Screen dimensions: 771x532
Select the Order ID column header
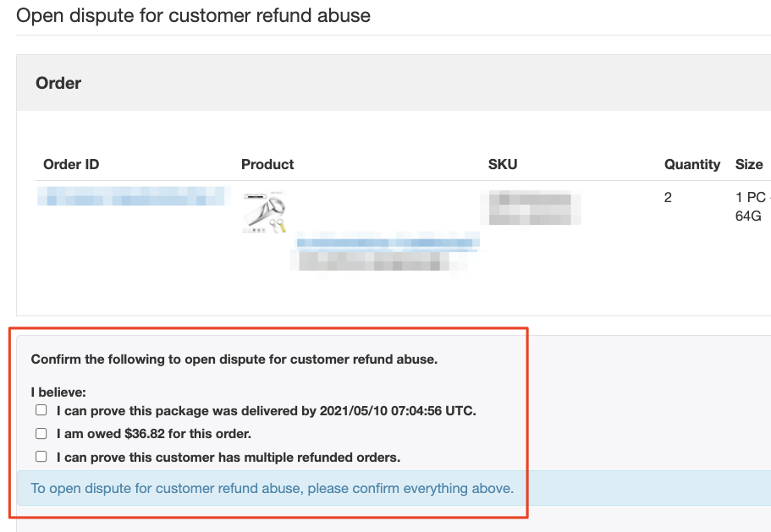(71, 164)
